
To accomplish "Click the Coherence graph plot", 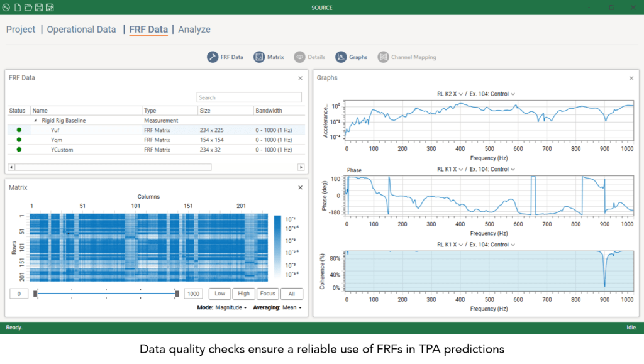I will 489,271.
